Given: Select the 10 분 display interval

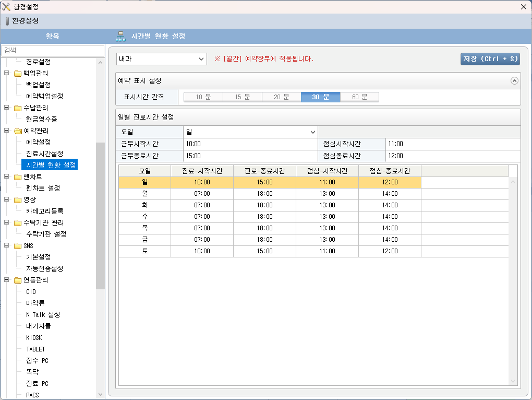Looking at the screenshot, I should click(203, 97).
